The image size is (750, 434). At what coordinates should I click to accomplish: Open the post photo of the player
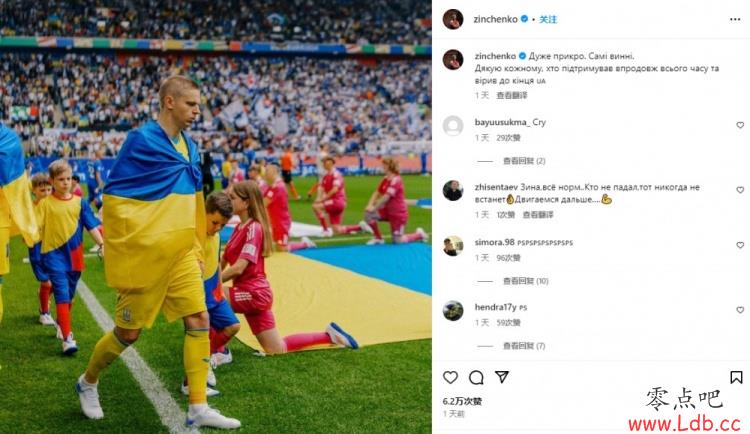point(216,217)
